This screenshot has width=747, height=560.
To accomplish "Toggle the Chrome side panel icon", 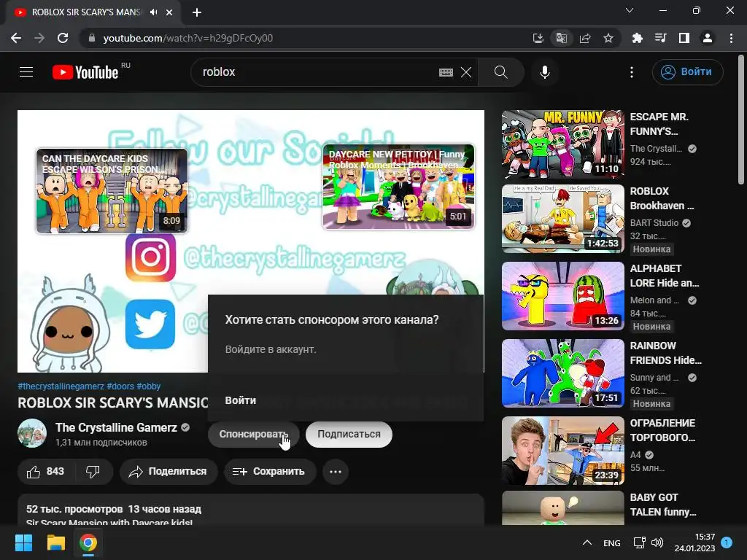I will 684,38.
